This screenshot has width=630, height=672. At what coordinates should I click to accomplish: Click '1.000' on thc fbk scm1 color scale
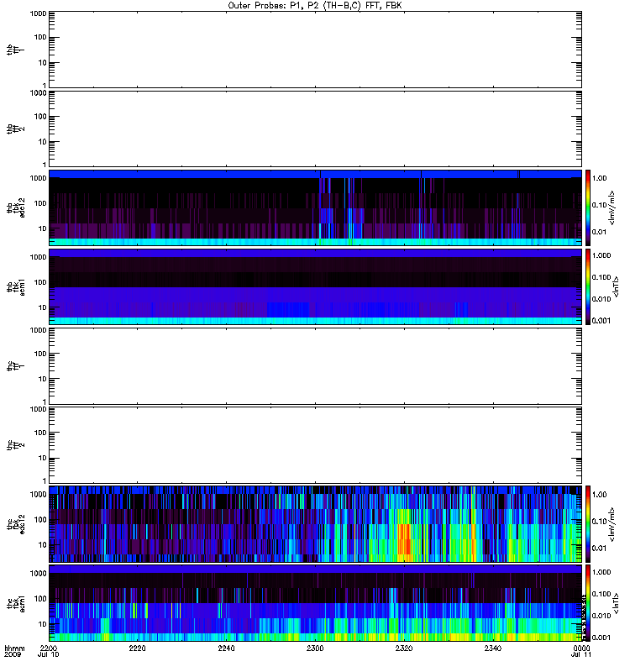pyautogui.click(x=601, y=572)
